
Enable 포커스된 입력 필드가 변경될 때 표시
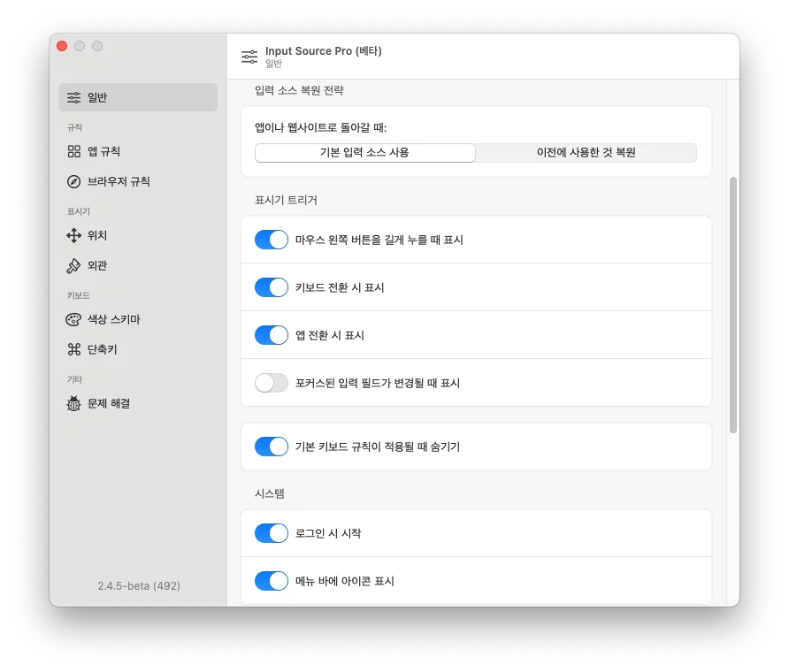click(272, 383)
